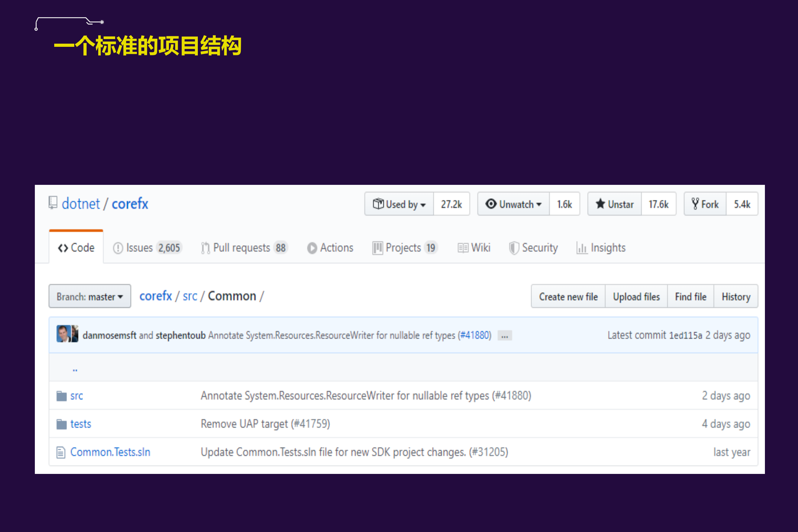The image size is (798, 532).
Task: Expand the commit message ellipsis
Action: pyautogui.click(x=504, y=335)
